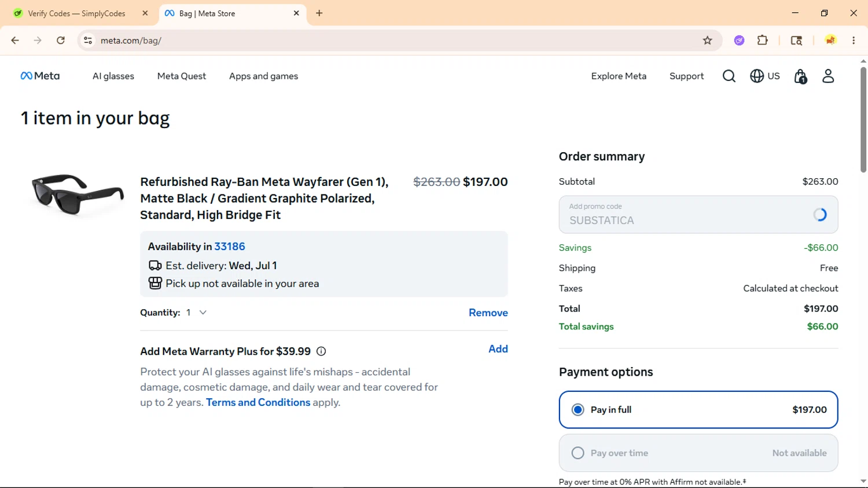Remove the Wayfarer from the bag
Viewport: 868px width, 488px height.
(488, 313)
